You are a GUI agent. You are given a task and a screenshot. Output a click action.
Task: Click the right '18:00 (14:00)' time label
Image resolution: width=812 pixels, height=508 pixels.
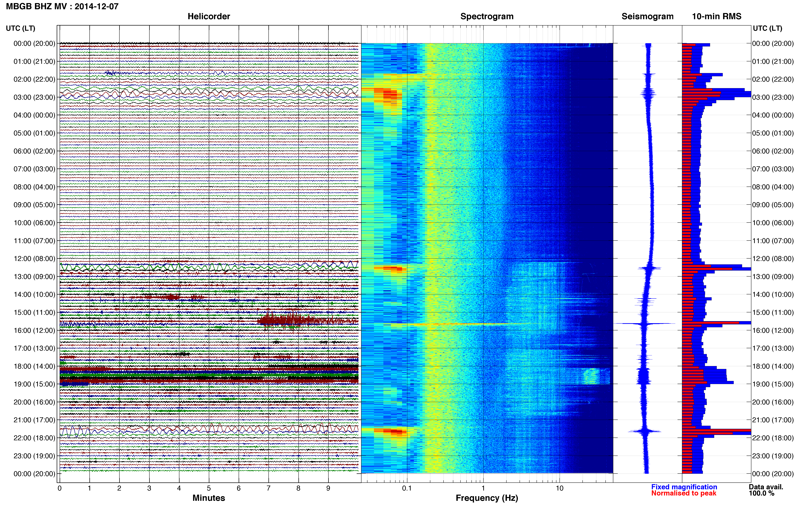[x=773, y=366]
